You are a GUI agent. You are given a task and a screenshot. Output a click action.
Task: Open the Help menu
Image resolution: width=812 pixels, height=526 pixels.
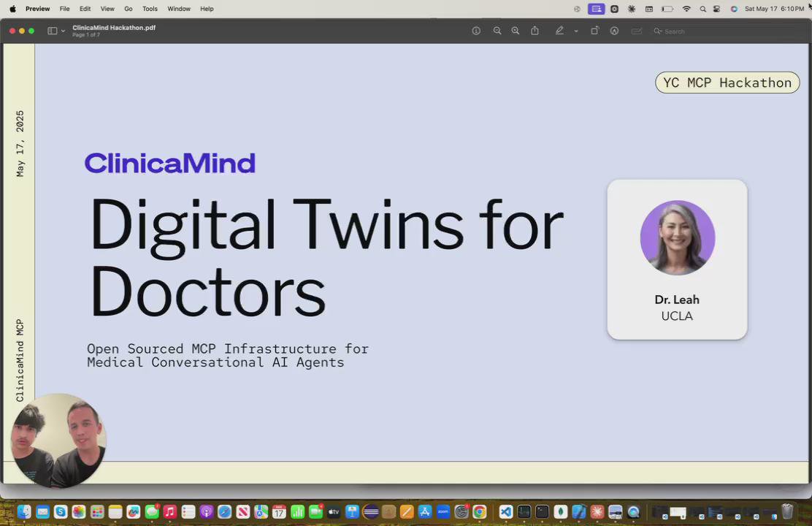point(207,9)
